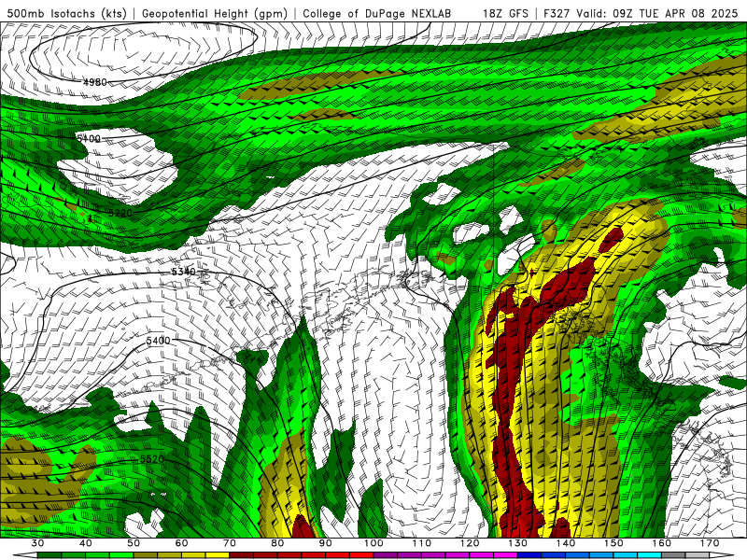Click the 5100 height contour label
This screenshot has height=560, width=747.
click(x=89, y=138)
